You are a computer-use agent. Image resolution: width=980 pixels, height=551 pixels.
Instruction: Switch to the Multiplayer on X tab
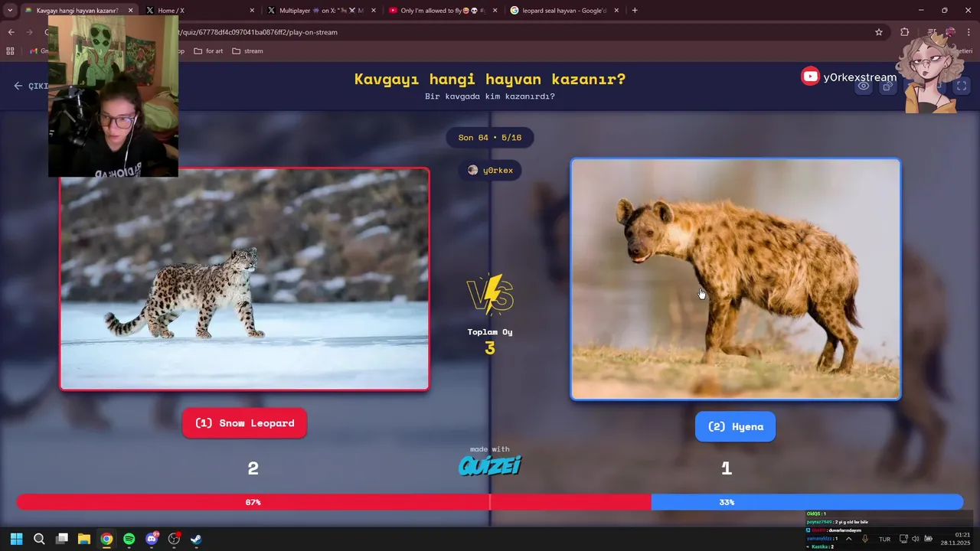pos(320,11)
